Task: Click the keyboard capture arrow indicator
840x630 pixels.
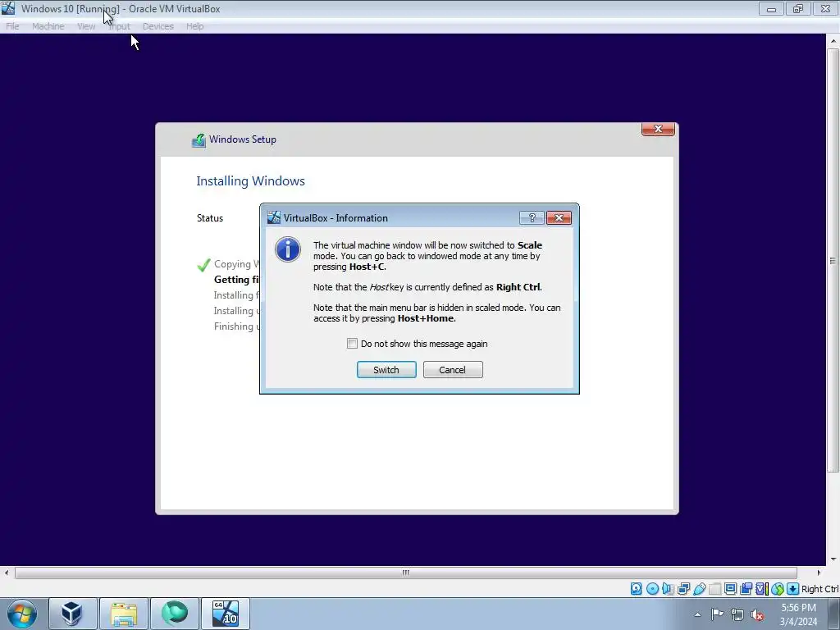Action: 793,589
